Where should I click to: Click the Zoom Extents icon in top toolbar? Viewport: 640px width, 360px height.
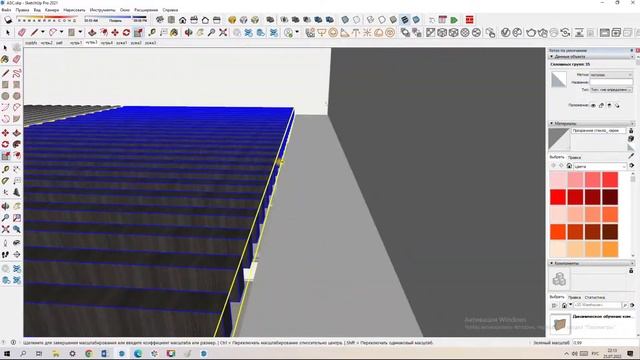tap(223, 32)
